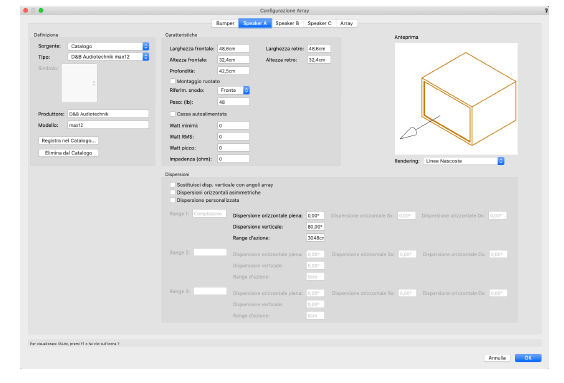Viewport: 564px width, 383px height.
Task: Click the Watt picco field
Action: 233,148
